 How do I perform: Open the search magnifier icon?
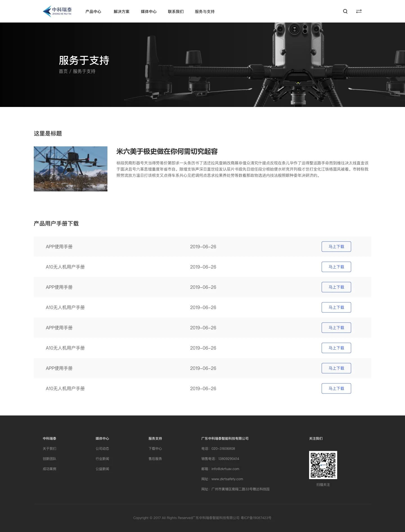[345, 11]
